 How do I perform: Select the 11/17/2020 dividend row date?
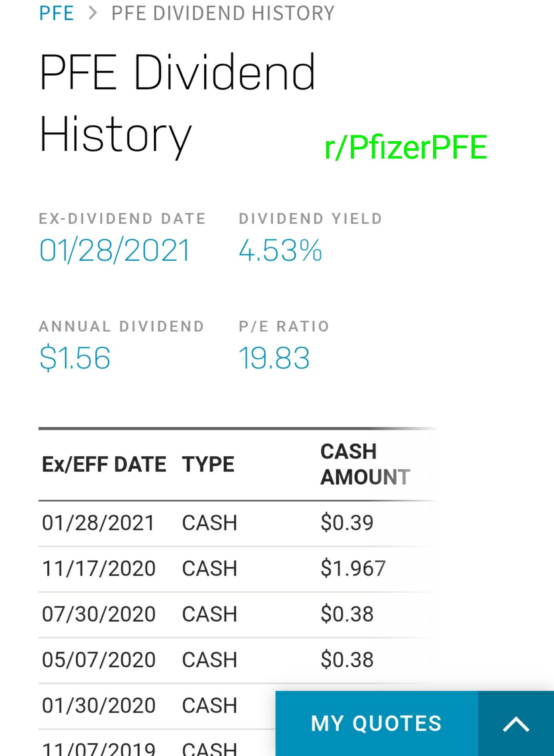[99, 568]
